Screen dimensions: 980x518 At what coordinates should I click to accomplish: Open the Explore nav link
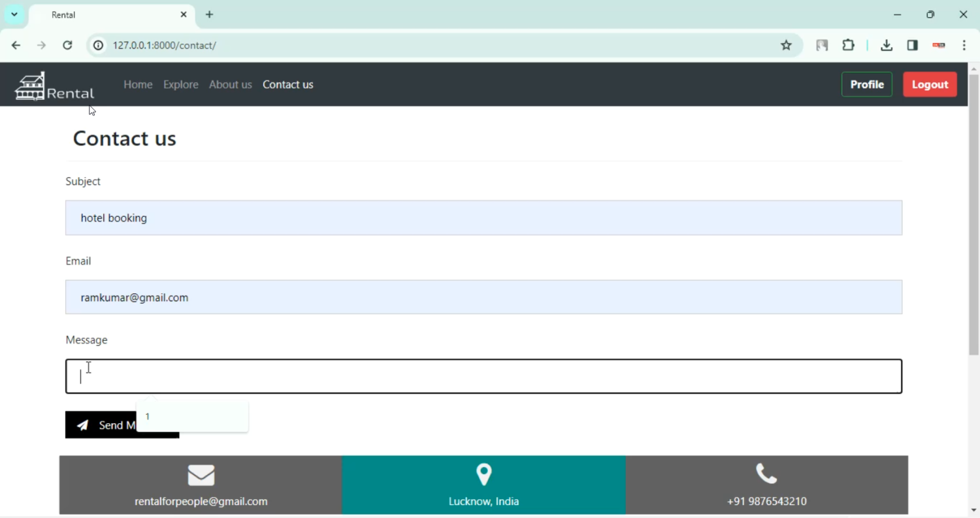pyautogui.click(x=180, y=84)
